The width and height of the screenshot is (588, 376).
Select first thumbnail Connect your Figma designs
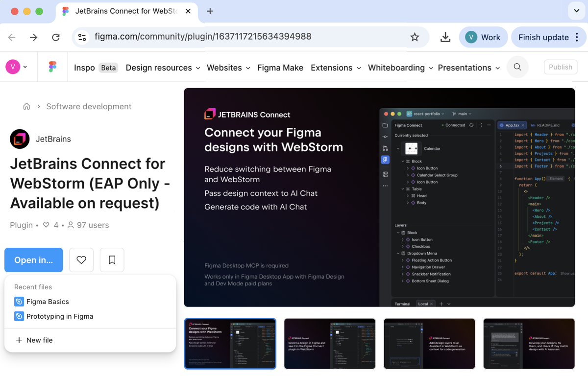(230, 344)
